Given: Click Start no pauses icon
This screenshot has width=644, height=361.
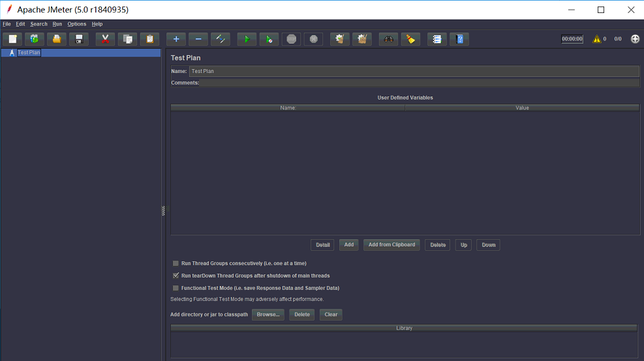Looking at the screenshot, I should point(269,39).
